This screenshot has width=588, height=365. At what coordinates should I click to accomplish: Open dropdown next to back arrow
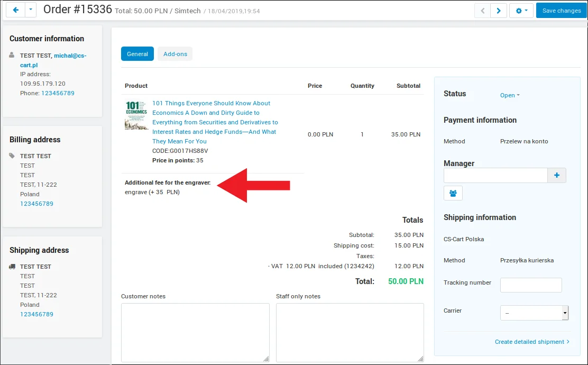[x=31, y=11]
